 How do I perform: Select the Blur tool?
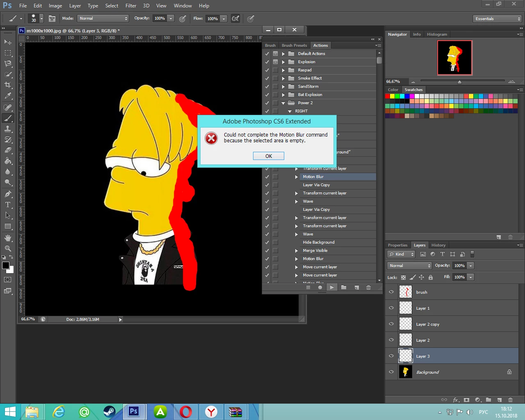pos(8,171)
